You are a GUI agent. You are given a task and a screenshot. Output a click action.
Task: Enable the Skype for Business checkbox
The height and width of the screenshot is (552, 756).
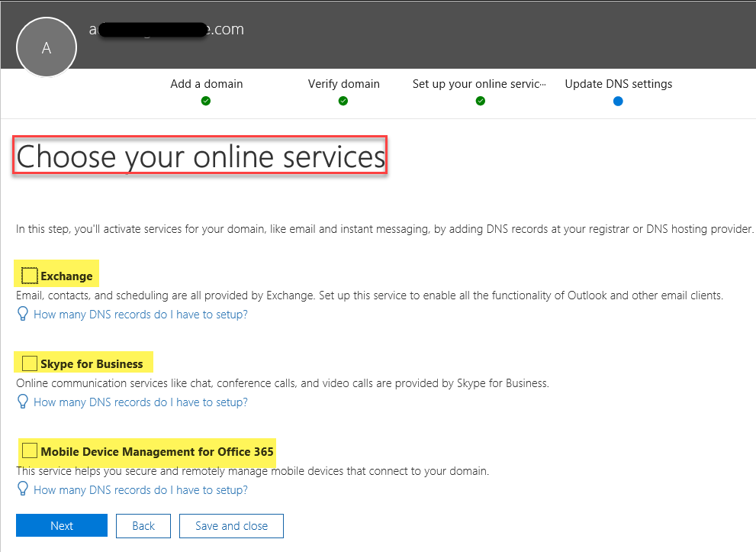point(30,363)
